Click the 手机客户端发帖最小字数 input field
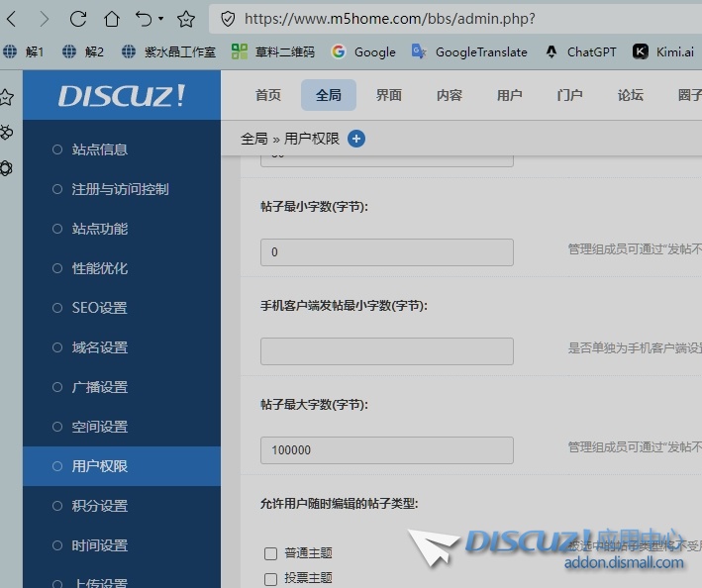This screenshot has width=702, height=588. (x=387, y=351)
